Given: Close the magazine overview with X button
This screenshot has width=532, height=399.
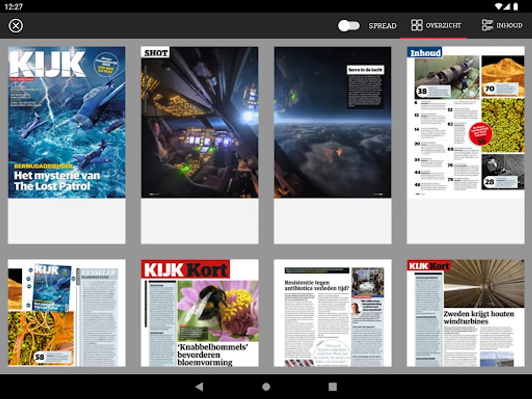Looking at the screenshot, I should tap(16, 26).
